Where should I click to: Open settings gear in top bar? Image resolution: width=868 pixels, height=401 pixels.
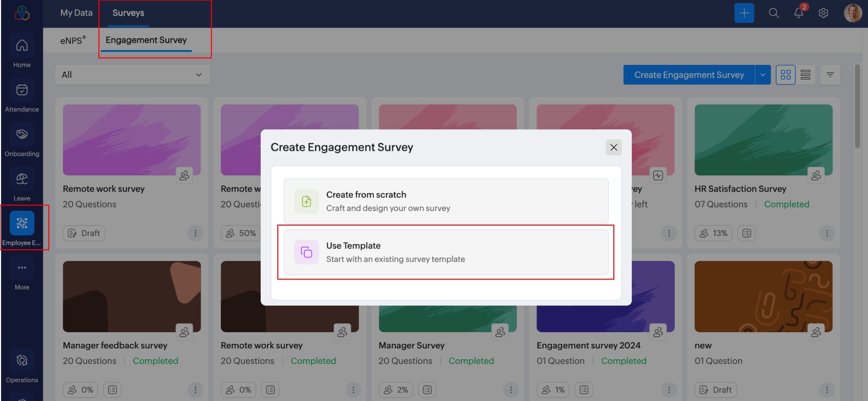point(823,13)
